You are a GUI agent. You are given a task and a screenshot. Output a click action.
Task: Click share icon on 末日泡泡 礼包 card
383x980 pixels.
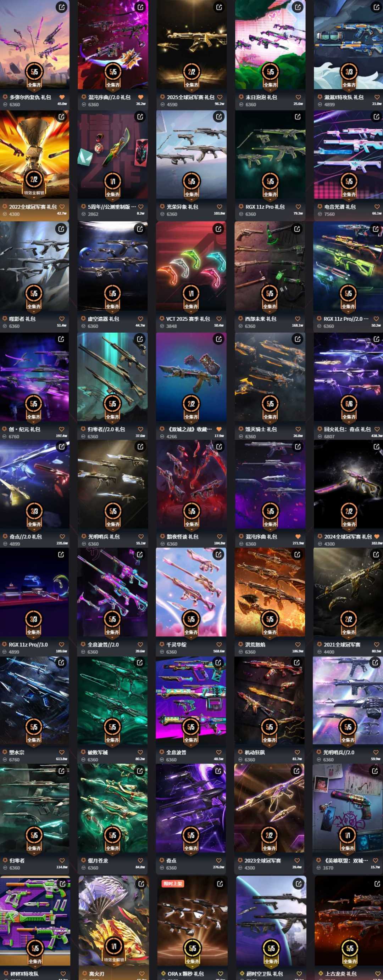298,7
